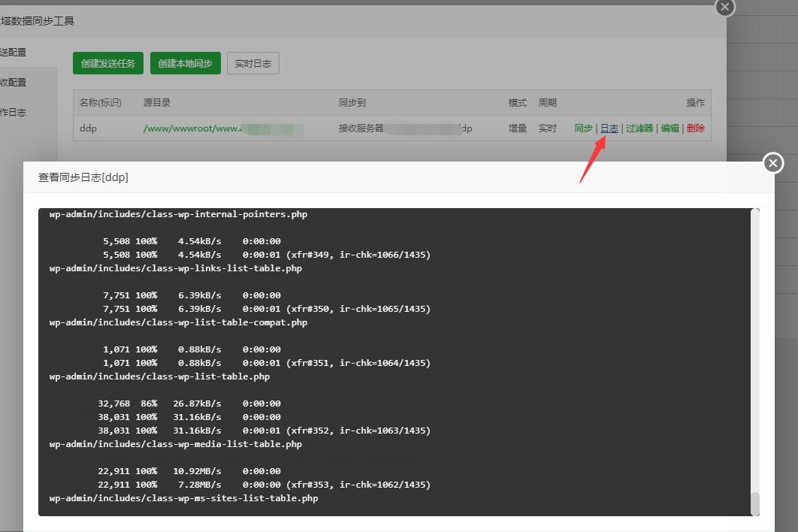Open the 实时日志 realtime log
The height and width of the screenshot is (532, 798).
[x=252, y=63]
